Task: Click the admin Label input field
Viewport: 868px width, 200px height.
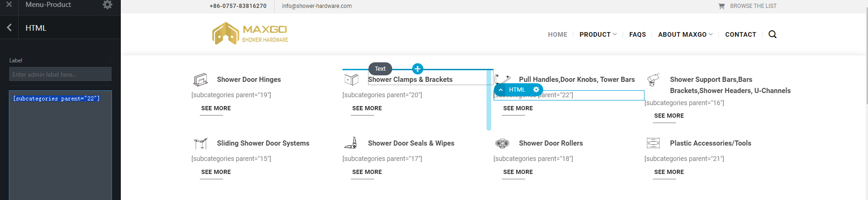Action: coord(60,74)
